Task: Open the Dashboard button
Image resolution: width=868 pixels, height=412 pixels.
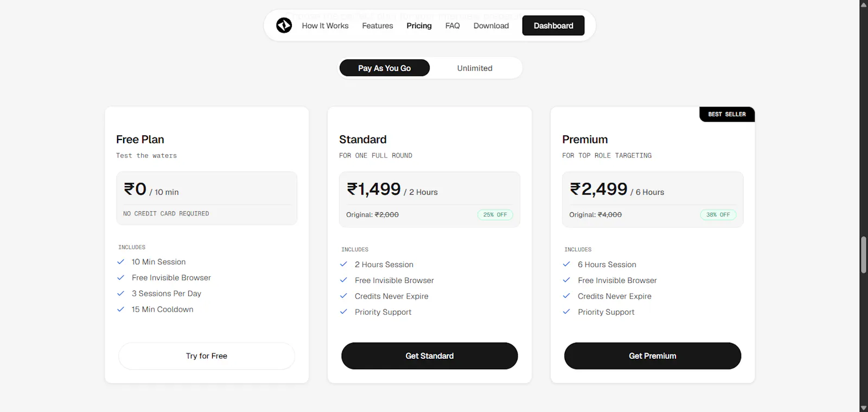Action: (x=553, y=26)
